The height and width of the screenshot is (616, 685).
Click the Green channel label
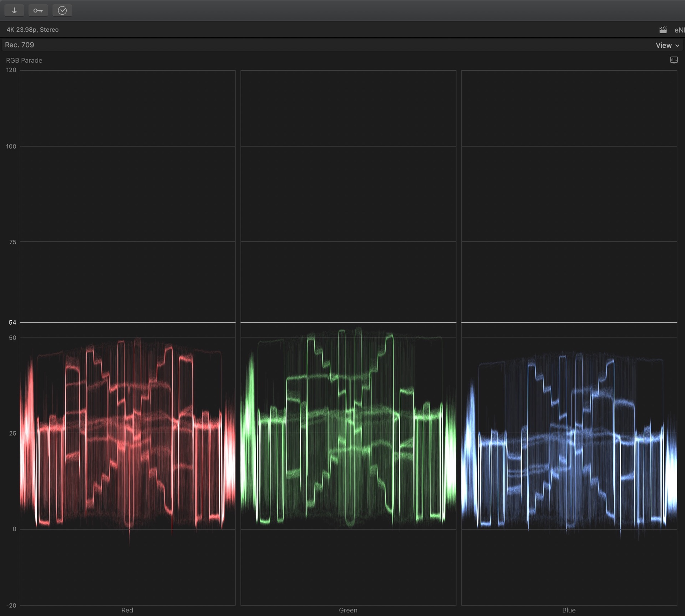[x=348, y=610]
